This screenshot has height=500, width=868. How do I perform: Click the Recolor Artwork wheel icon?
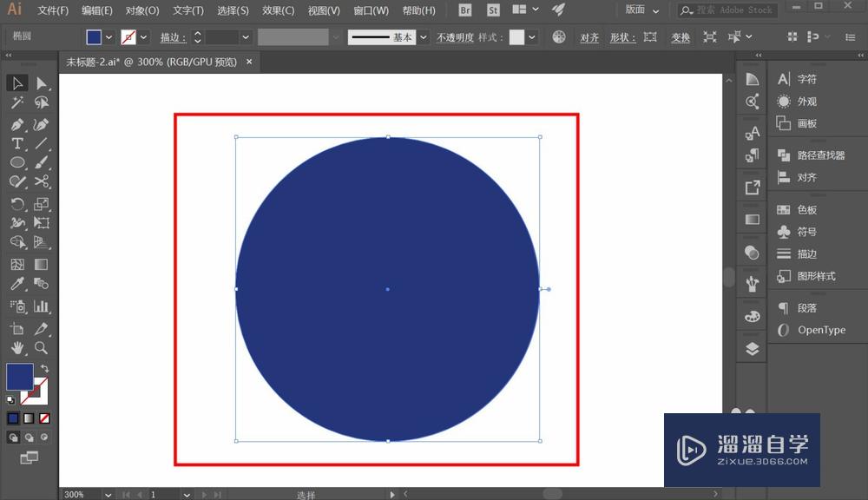pyautogui.click(x=559, y=37)
